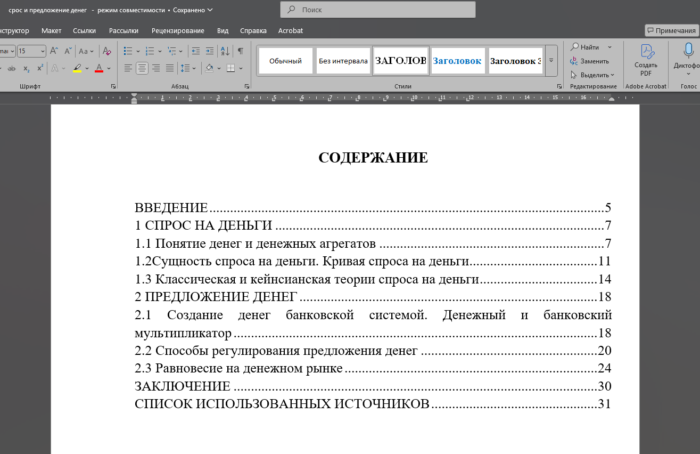The image size is (700, 454).
Task: Insert a numbered list
Action: click(150, 51)
